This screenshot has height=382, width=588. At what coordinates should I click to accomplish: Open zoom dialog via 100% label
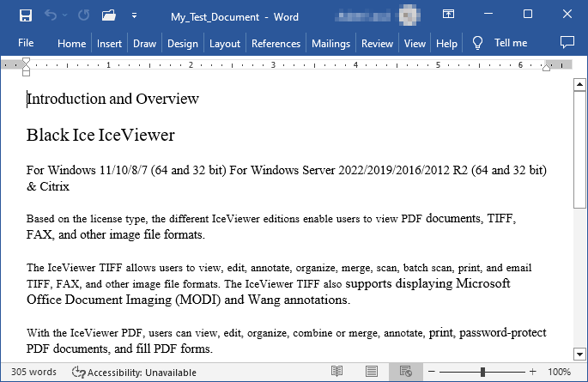coord(559,372)
